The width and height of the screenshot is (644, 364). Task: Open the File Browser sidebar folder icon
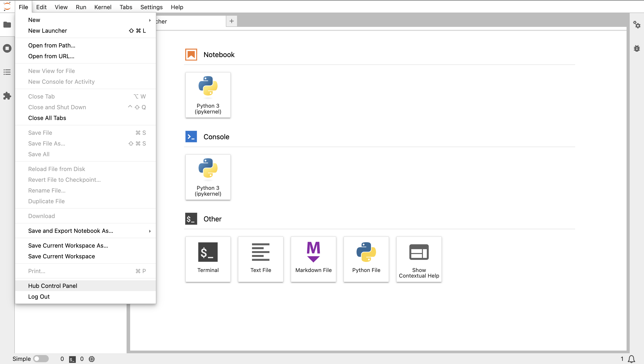pyautogui.click(x=7, y=25)
